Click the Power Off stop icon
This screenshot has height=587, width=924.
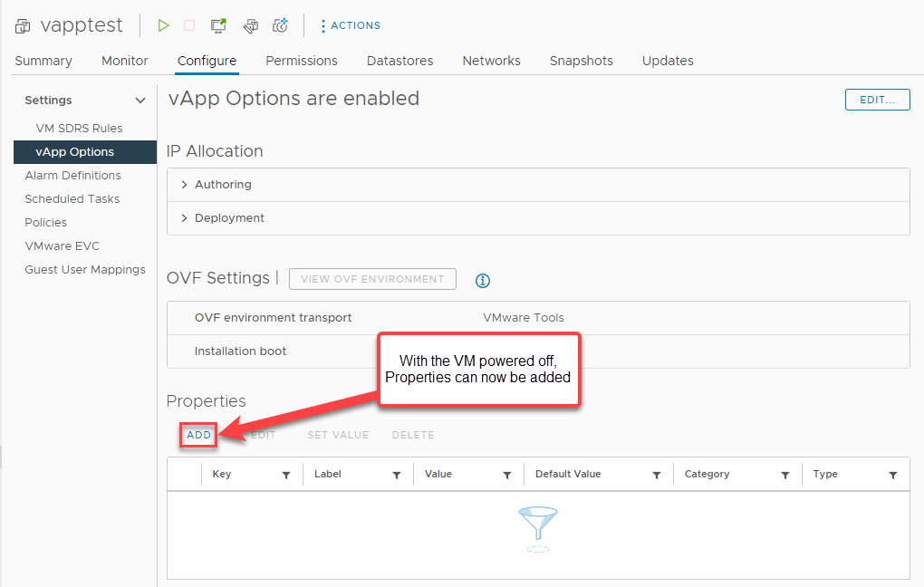[x=189, y=25]
